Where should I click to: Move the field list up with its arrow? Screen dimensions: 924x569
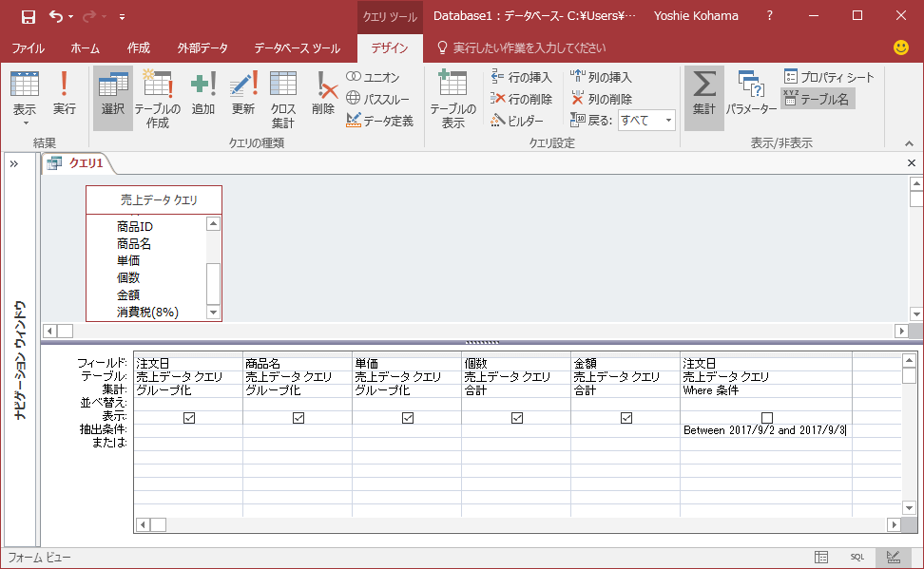pyautogui.click(x=213, y=224)
